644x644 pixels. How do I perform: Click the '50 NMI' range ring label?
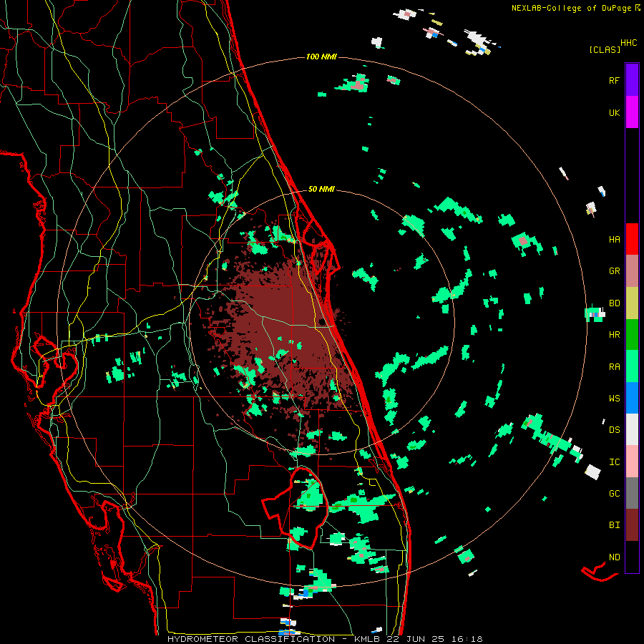click(321, 190)
